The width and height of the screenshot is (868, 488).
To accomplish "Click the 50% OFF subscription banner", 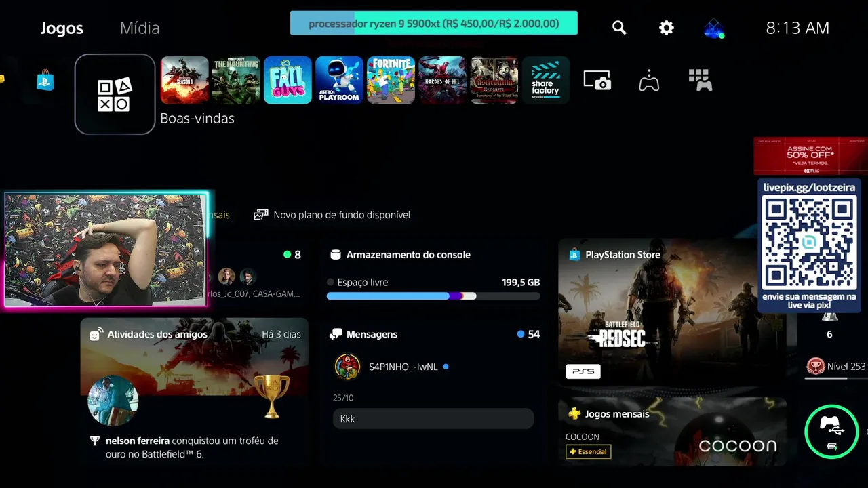I will [x=810, y=156].
